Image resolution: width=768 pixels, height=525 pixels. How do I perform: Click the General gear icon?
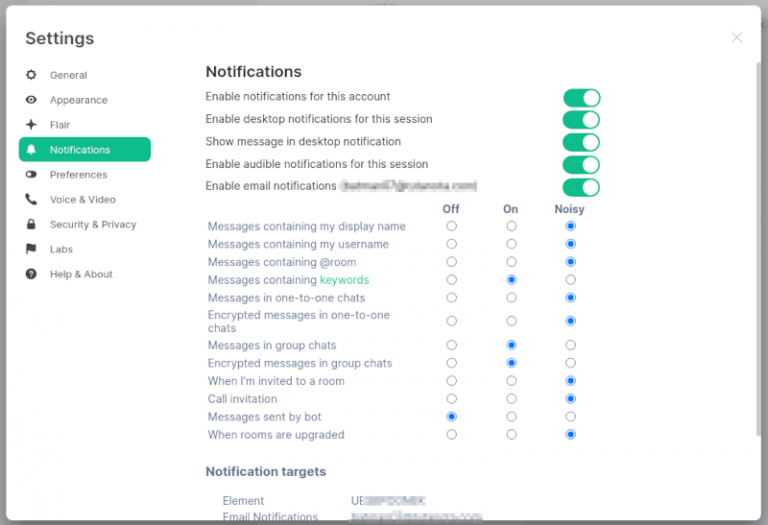coord(31,75)
